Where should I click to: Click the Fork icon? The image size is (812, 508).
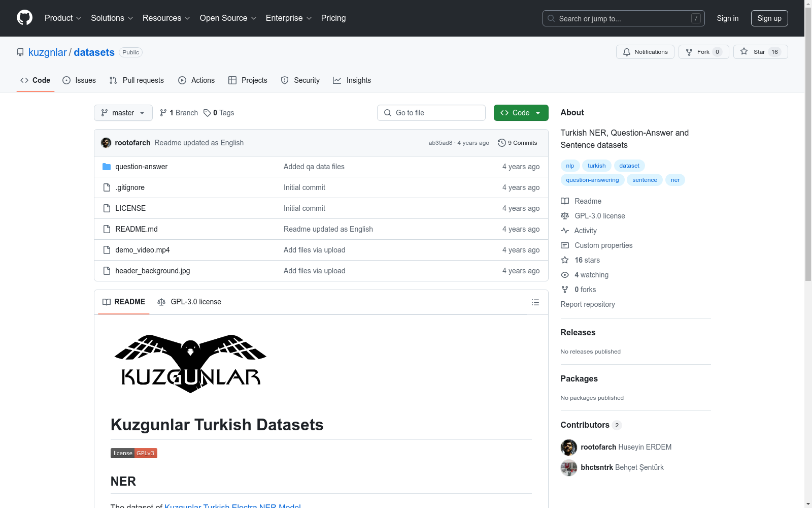click(x=689, y=52)
